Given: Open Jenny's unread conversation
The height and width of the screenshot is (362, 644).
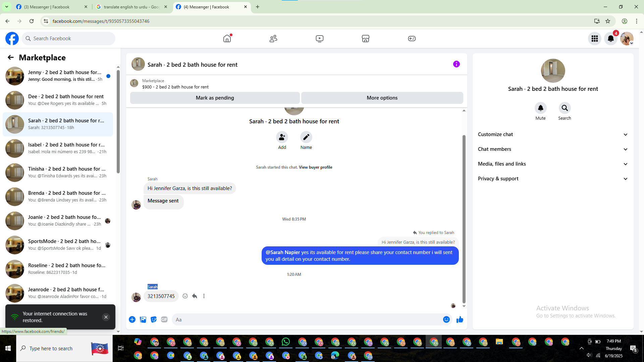Looking at the screenshot, I should [x=58, y=76].
